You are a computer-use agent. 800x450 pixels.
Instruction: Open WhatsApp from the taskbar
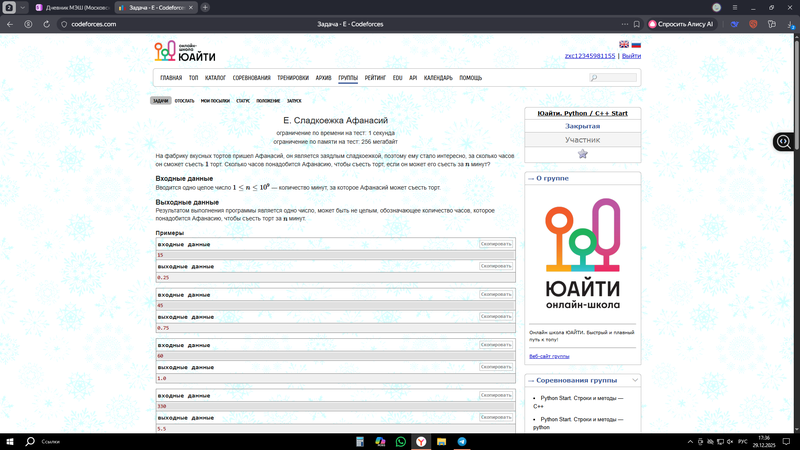pos(401,441)
